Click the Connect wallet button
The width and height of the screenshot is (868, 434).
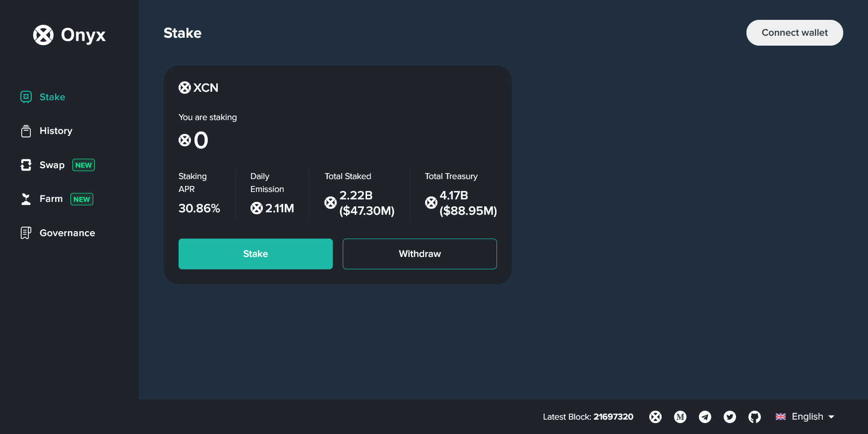click(x=795, y=33)
